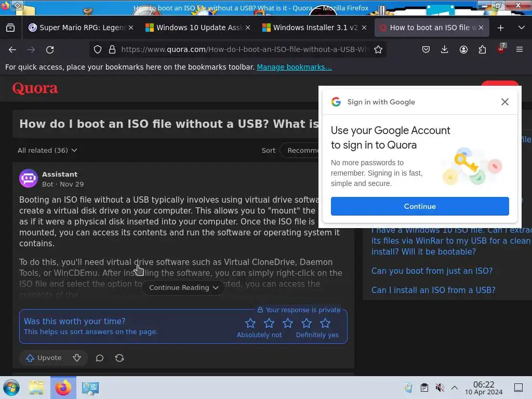Open tracking protection shield icon

[98, 49]
